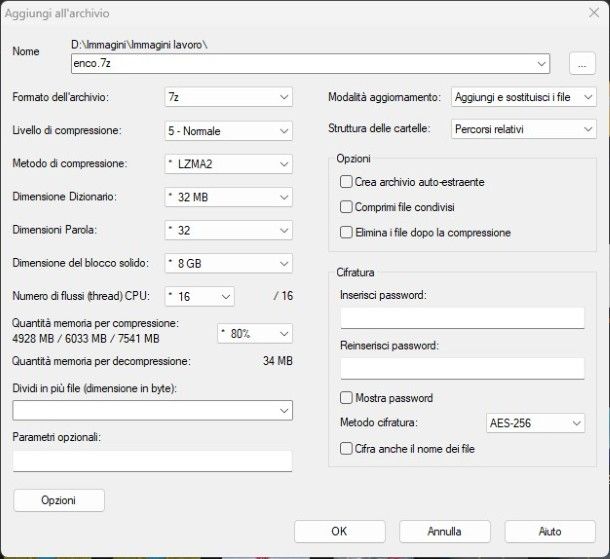The height and width of the screenshot is (559, 610).
Task: Expand the Dimensione Dizionario 32 MB dropdown
Action: [x=228, y=197]
